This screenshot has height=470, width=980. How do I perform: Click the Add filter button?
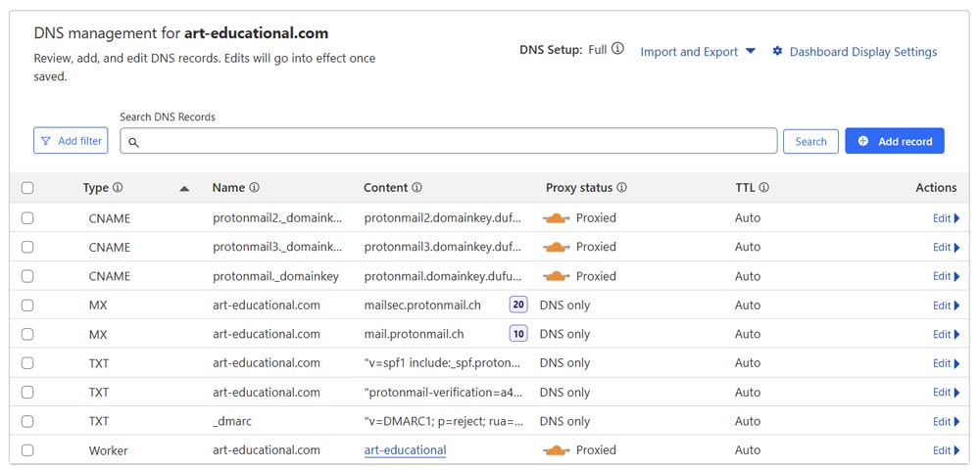[x=71, y=141]
